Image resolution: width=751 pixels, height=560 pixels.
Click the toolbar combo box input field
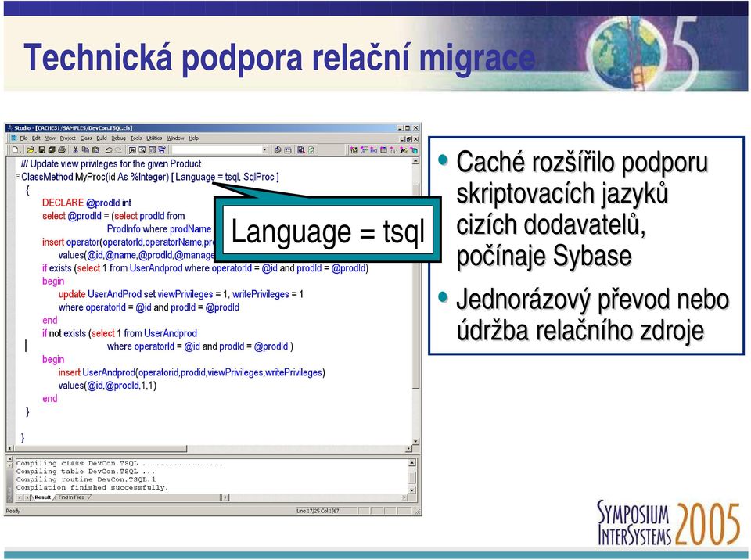(217, 150)
